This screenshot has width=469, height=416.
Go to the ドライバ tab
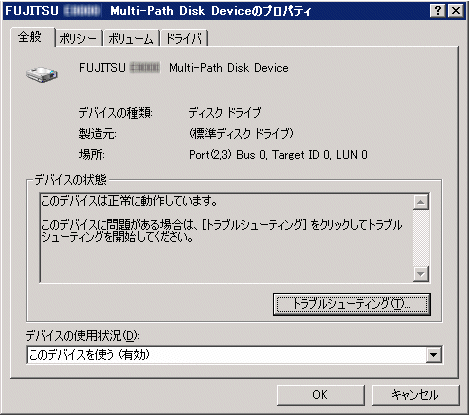pos(184,39)
